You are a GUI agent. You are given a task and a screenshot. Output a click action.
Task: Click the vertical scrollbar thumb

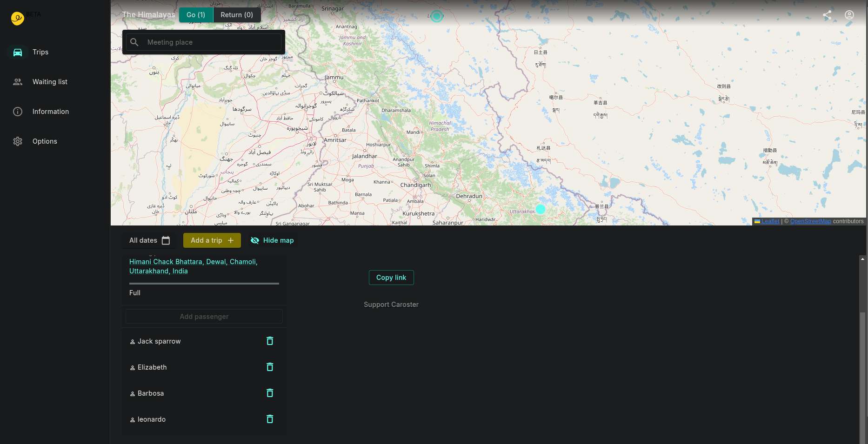tap(862, 378)
